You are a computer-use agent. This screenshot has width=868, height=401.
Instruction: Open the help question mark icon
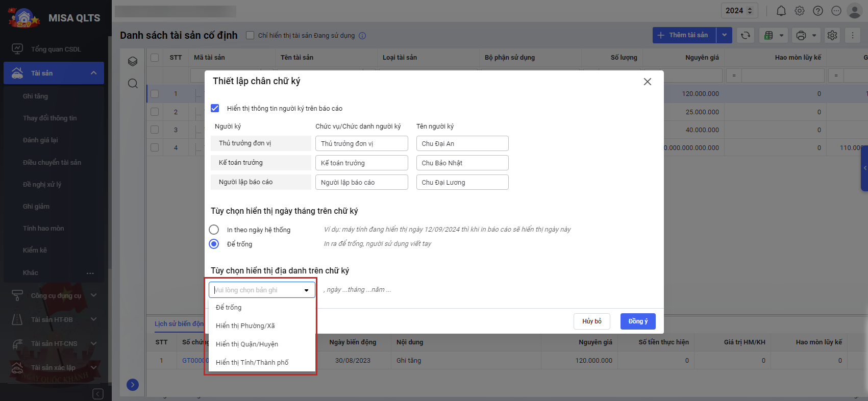(817, 11)
